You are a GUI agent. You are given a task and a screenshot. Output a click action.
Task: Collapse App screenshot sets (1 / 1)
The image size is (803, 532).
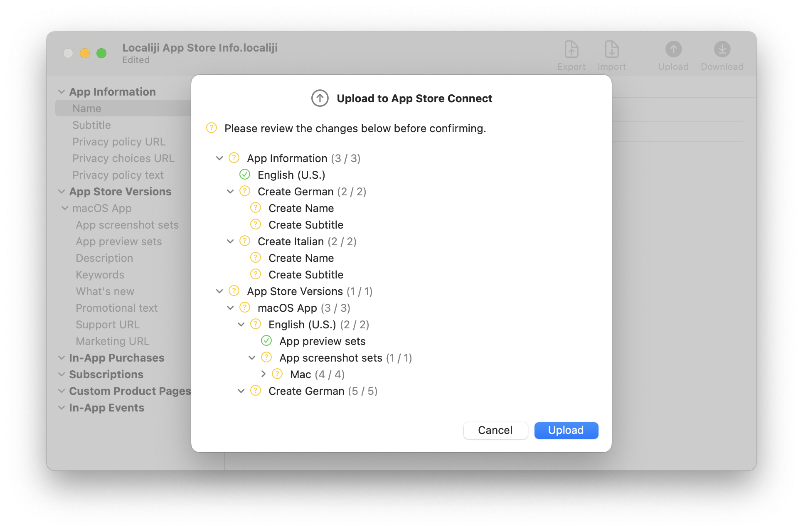[252, 358]
